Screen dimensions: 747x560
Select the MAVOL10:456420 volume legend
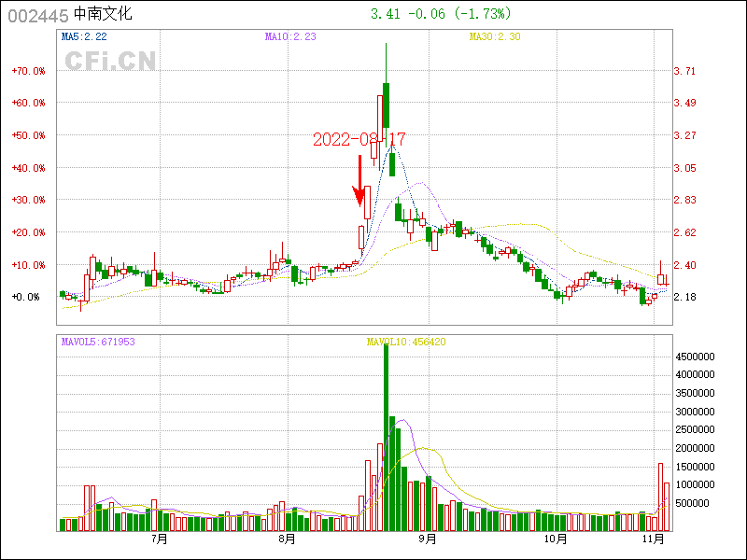click(406, 342)
